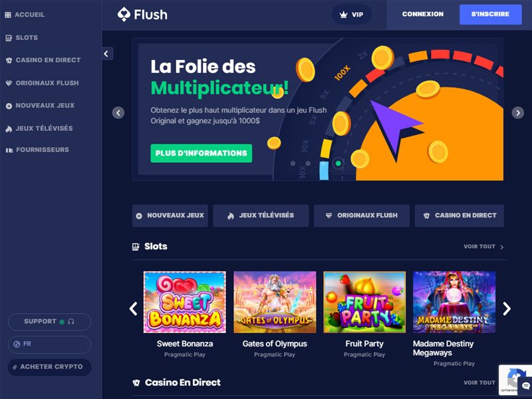Click the Plus d'informations button
The image size is (532, 399).
coord(201,154)
